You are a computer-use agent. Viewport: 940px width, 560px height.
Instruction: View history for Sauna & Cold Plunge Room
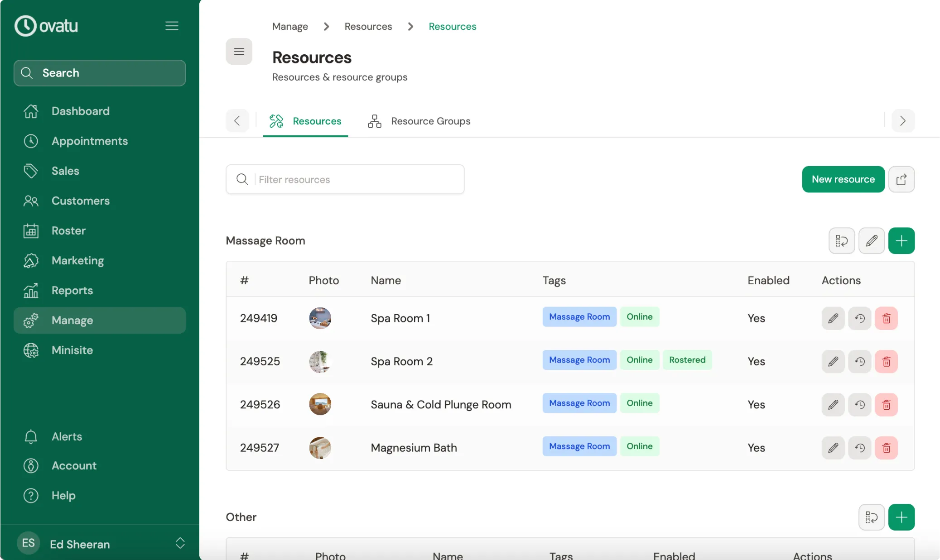pyautogui.click(x=860, y=404)
